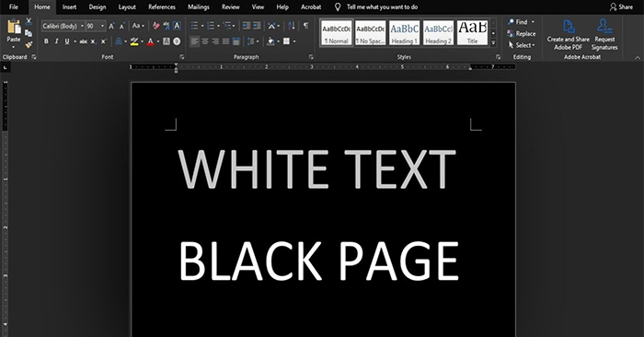644x337 pixels.
Task: Click the Text Effects glowing A icon
Action: coord(119,41)
